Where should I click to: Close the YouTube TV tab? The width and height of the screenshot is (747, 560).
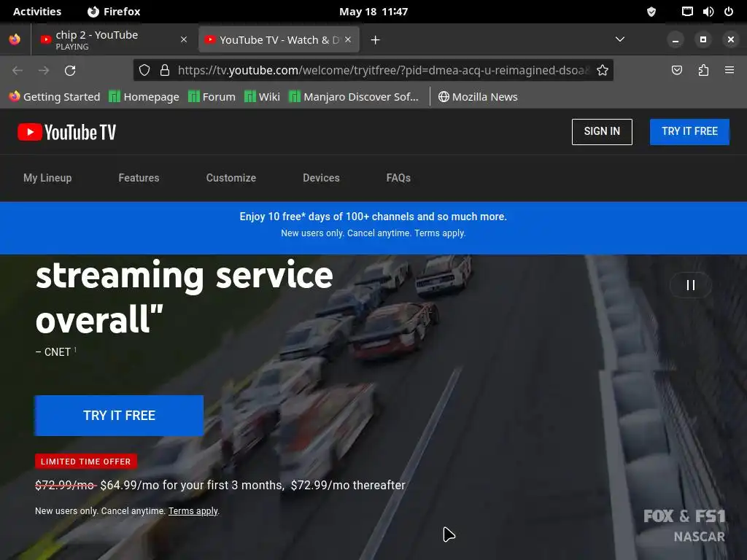click(x=348, y=39)
